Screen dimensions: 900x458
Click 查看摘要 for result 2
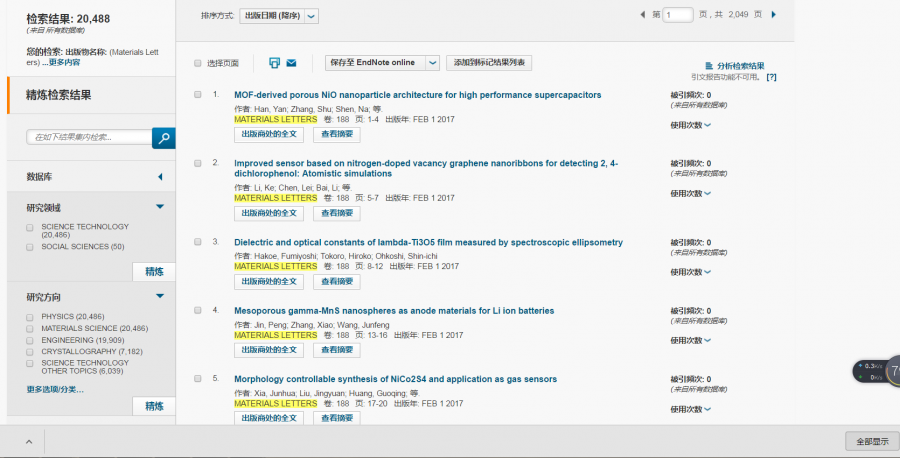(337, 213)
